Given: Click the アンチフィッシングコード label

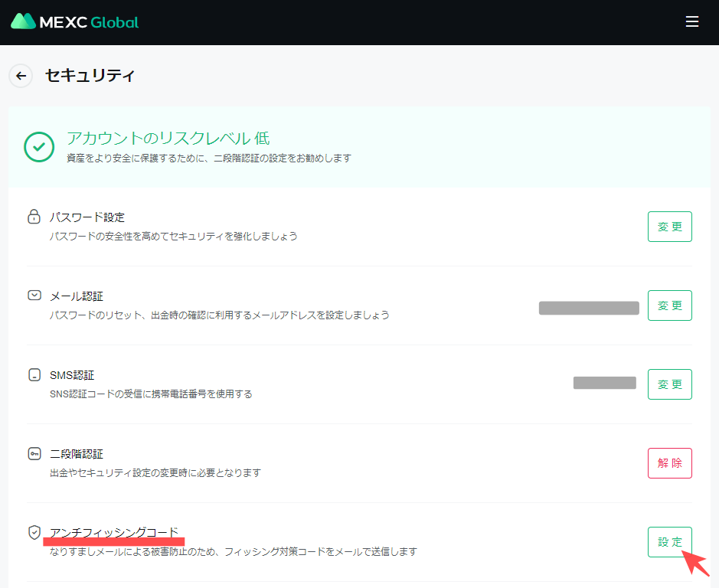Looking at the screenshot, I should pyautogui.click(x=114, y=533).
